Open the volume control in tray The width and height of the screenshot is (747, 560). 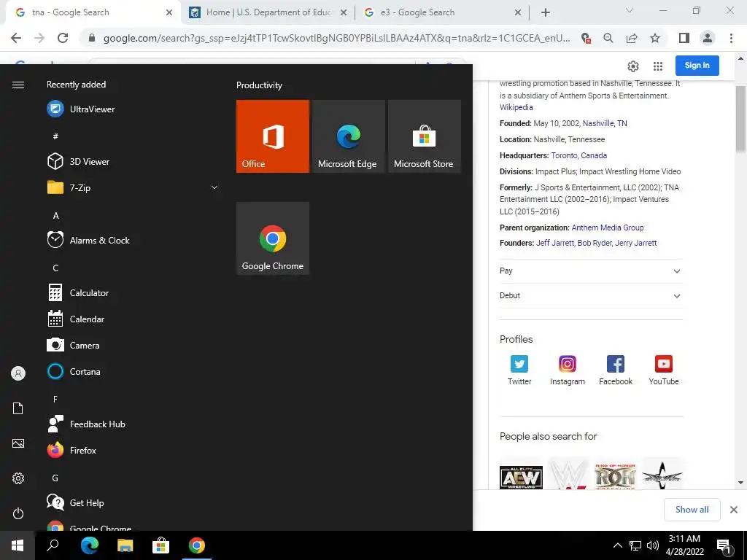[x=653, y=545]
